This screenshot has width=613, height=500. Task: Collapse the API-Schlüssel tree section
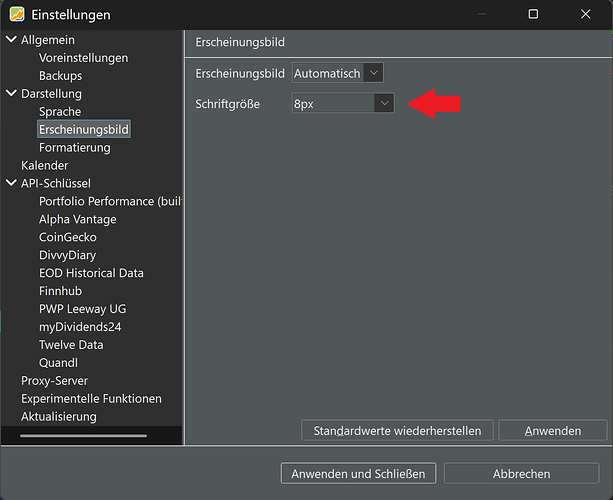pos(12,183)
